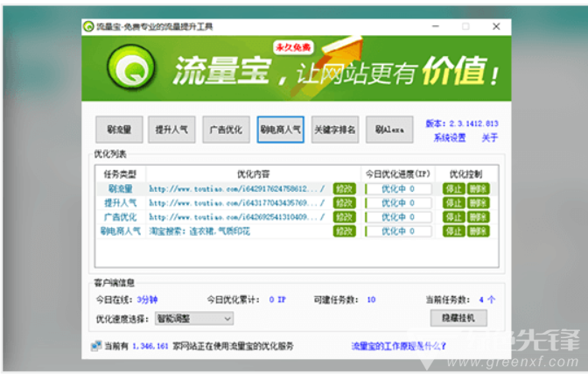Stop the 提升人气 task
The height and width of the screenshot is (374, 588).
pos(454,203)
